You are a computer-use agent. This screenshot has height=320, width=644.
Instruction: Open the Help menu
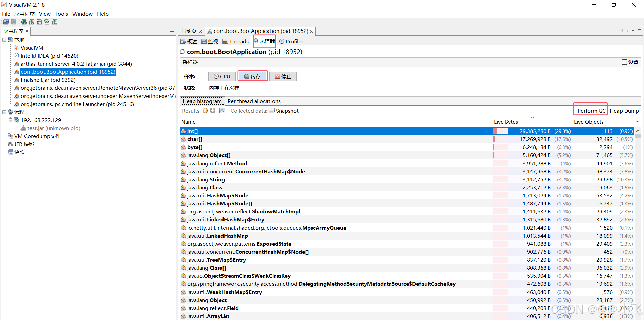point(103,14)
